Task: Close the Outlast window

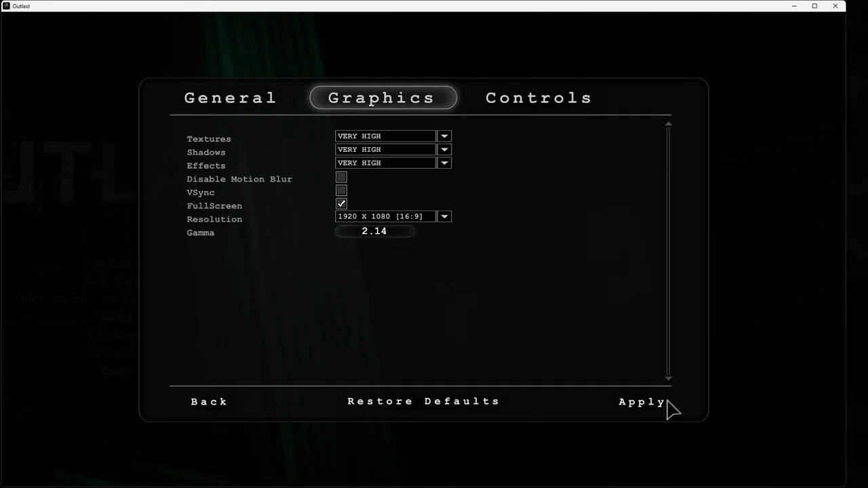Action: (x=835, y=6)
